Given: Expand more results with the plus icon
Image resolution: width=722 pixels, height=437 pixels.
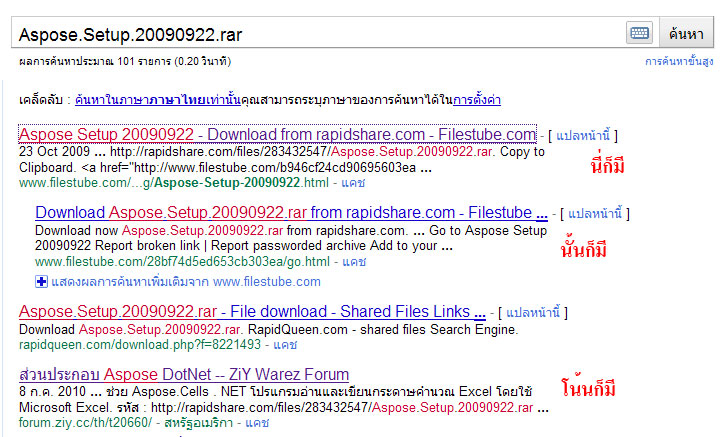Looking at the screenshot, I should coord(41,281).
